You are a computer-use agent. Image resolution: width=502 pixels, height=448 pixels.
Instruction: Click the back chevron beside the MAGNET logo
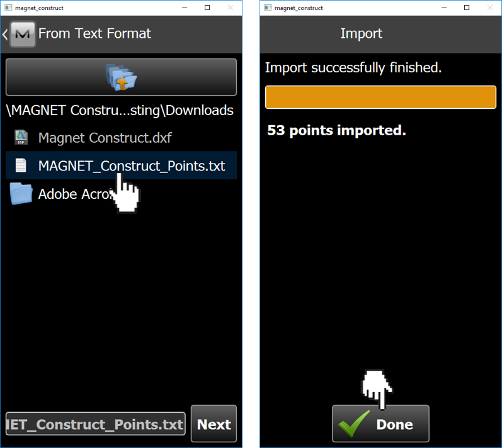(x=5, y=34)
